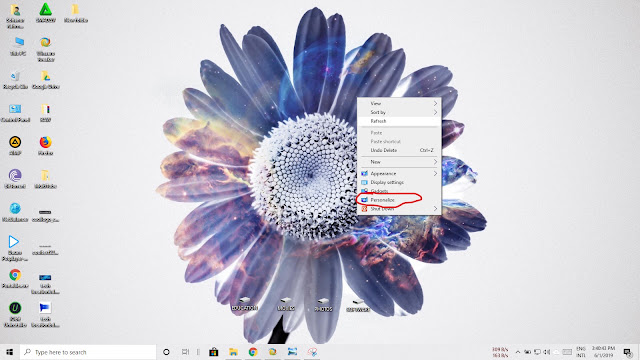Open the Windows Start menu
This screenshot has width=640, height=360.
tap(9, 352)
